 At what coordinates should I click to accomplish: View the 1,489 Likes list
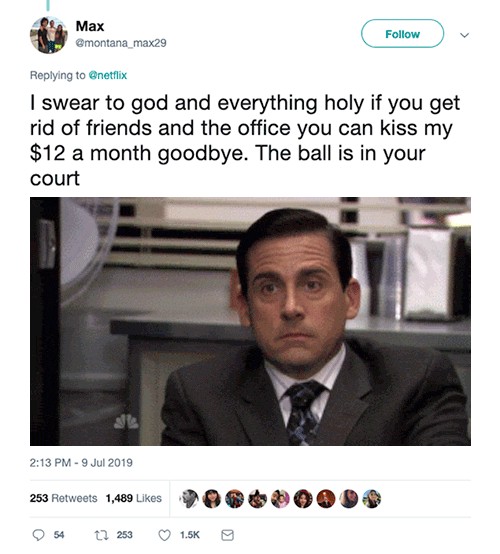(134, 498)
